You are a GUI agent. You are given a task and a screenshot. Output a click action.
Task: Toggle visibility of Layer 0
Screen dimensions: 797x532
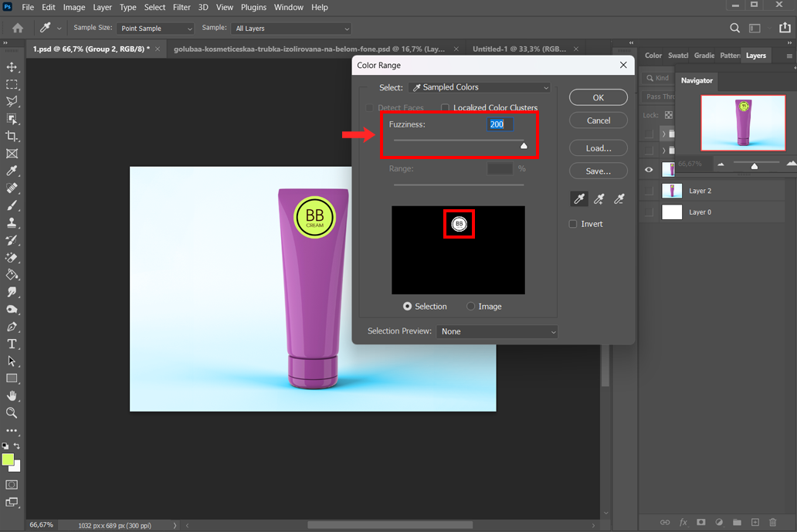(x=649, y=212)
